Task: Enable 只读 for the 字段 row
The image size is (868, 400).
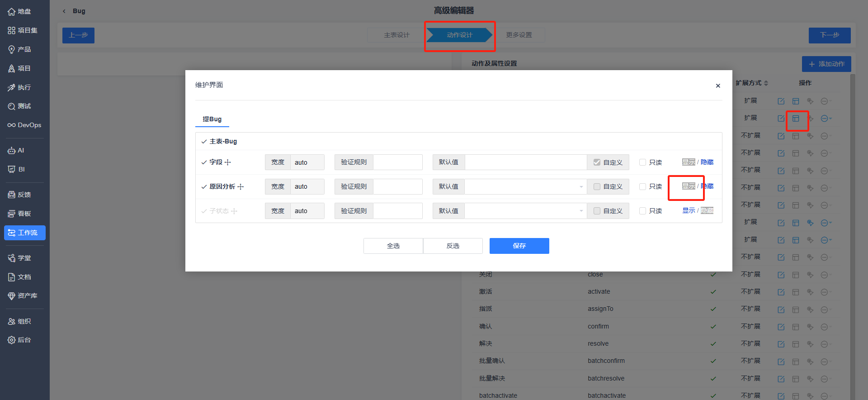Action: 642,162
